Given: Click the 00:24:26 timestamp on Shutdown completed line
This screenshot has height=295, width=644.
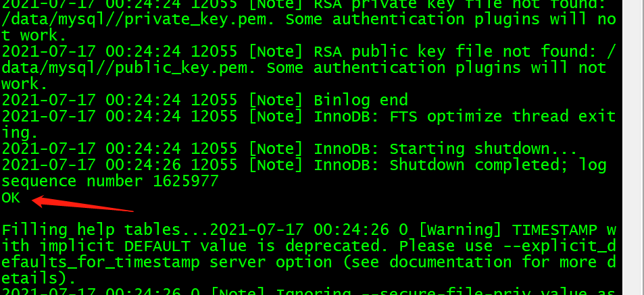Looking at the screenshot, I should (x=143, y=165).
